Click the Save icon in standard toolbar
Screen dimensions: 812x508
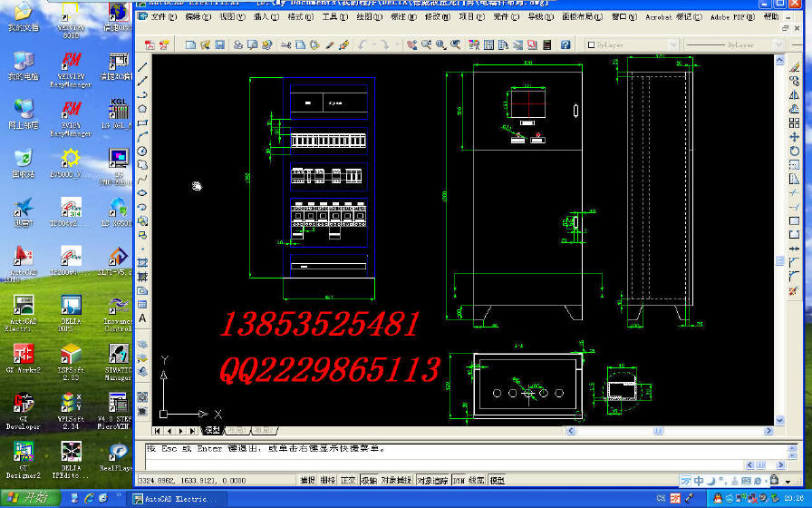(219, 44)
